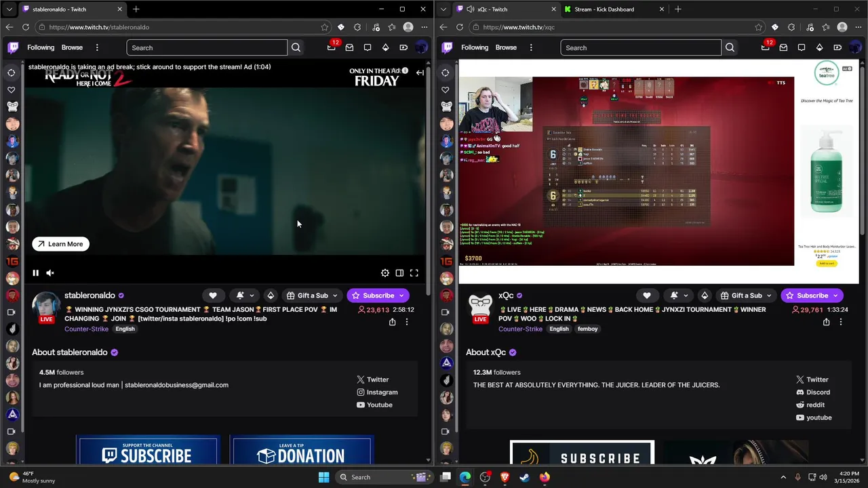Click the femboy tag on xQc stream
The image size is (868, 488).
point(587,329)
